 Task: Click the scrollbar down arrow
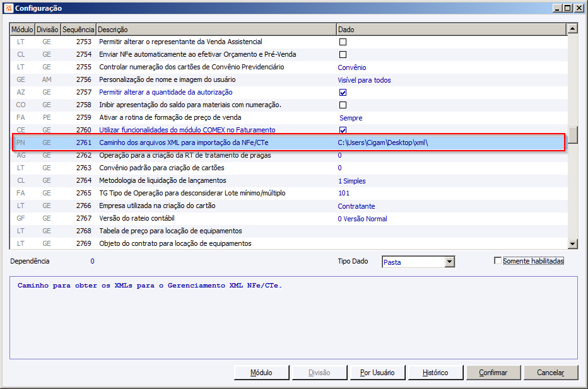[572, 244]
